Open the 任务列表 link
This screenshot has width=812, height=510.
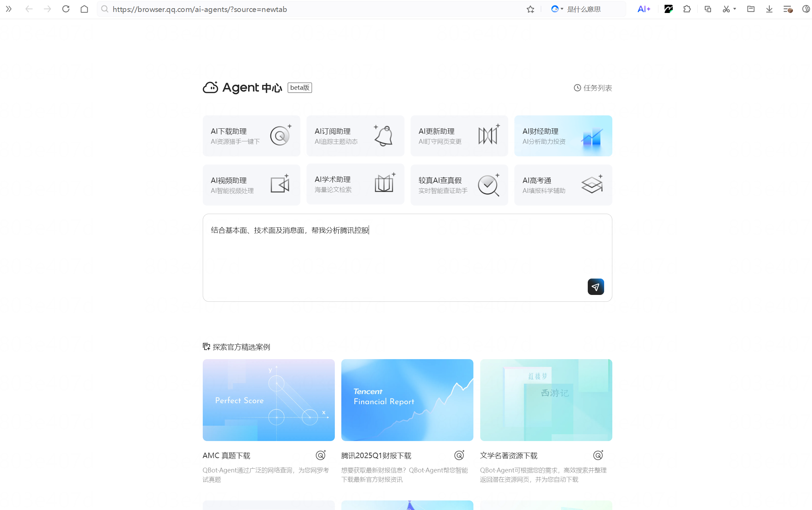598,88
